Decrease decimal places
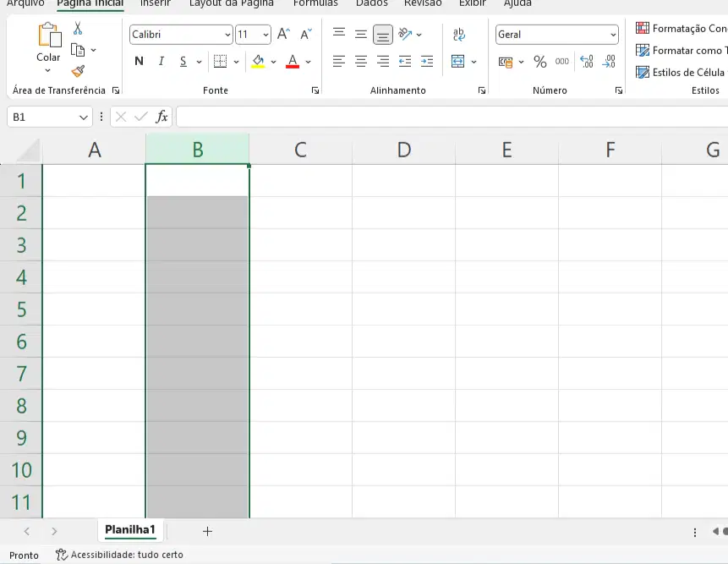This screenshot has width=728, height=564. (609, 61)
